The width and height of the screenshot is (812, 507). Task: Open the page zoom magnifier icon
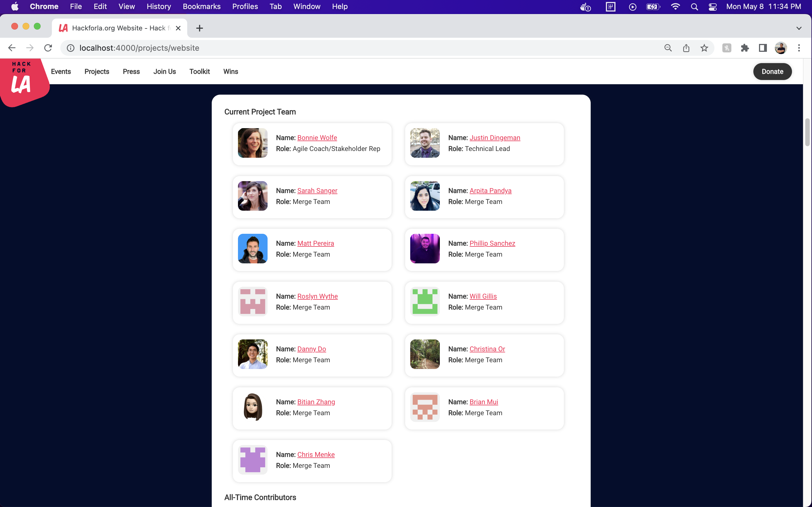(668, 48)
